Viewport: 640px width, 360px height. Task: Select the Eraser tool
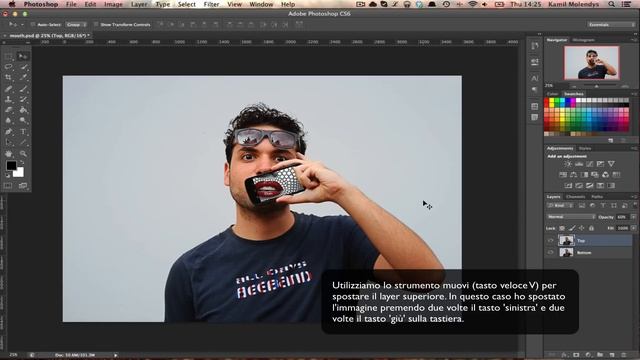pos(9,110)
